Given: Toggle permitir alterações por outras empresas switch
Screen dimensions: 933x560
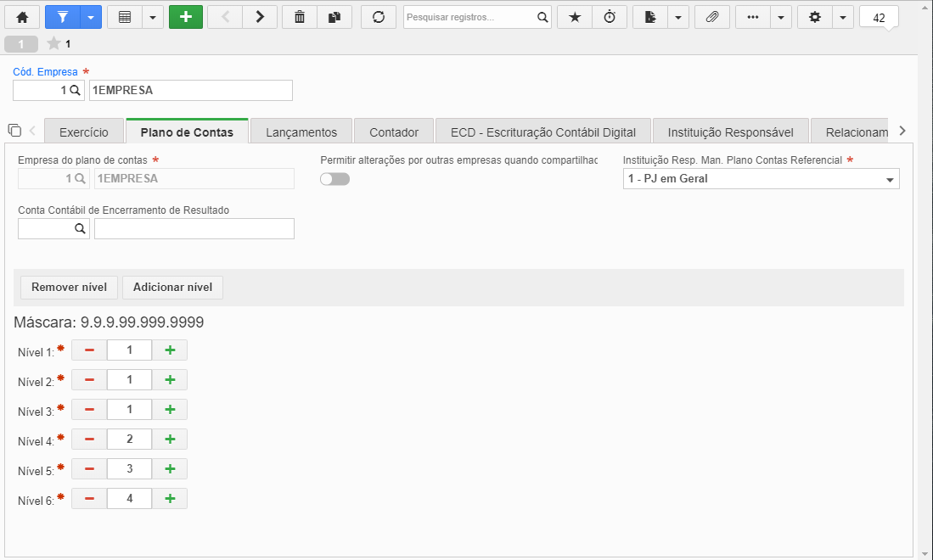Looking at the screenshot, I should [x=335, y=179].
